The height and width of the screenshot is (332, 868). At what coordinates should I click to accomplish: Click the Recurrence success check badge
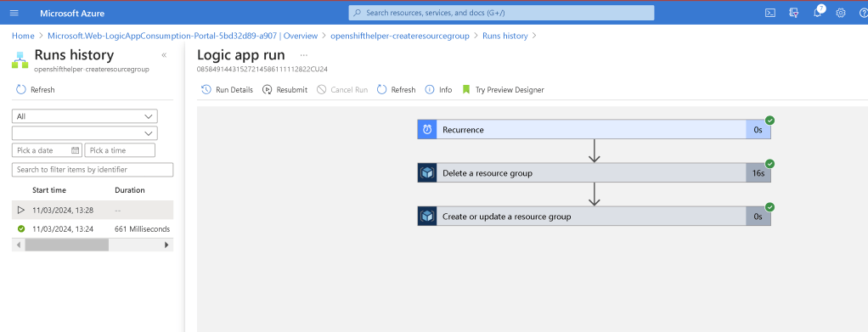pos(769,120)
